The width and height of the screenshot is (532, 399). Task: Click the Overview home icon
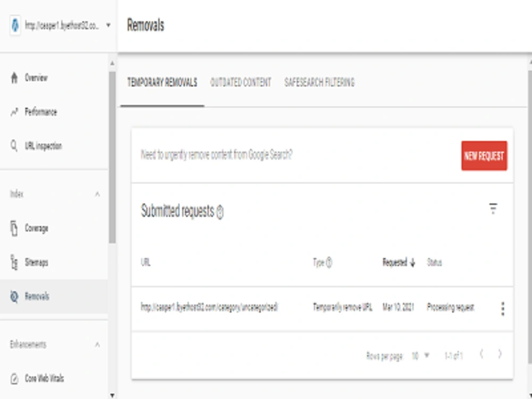(x=14, y=78)
